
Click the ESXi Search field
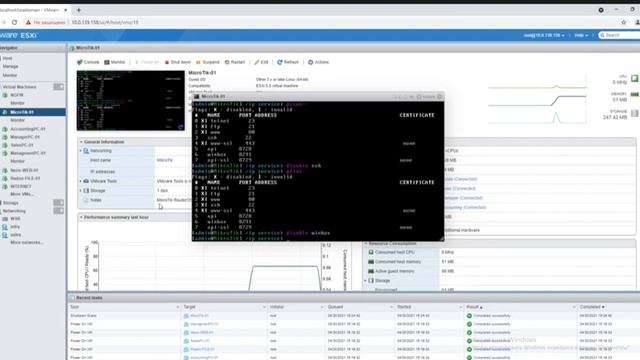pyautogui.click(x=620, y=36)
